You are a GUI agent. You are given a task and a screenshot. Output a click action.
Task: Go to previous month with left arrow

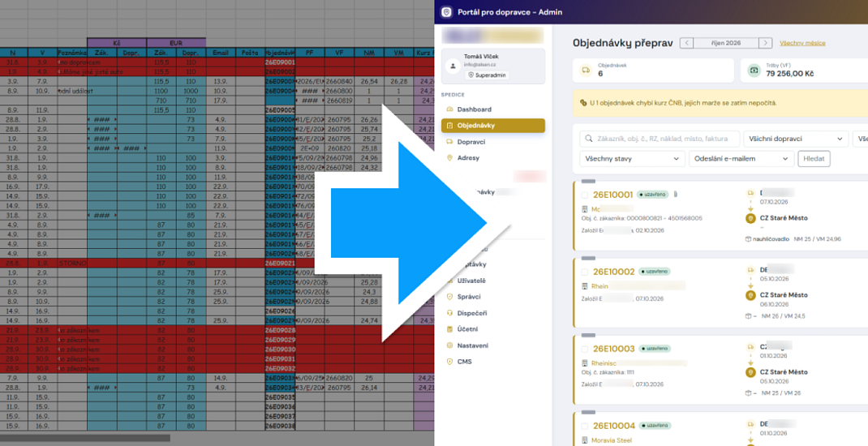point(686,43)
